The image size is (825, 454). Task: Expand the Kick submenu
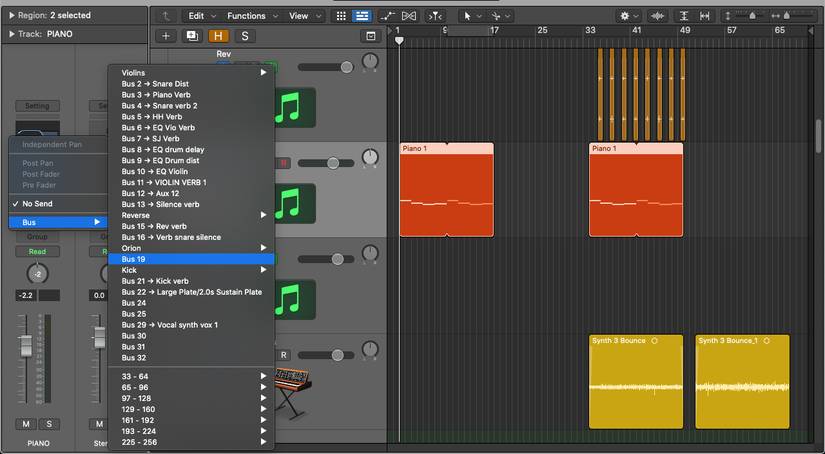coord(192,270)
